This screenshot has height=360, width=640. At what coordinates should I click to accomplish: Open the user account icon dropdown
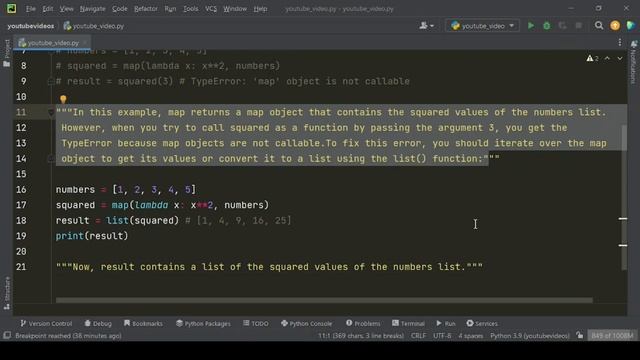426,26
